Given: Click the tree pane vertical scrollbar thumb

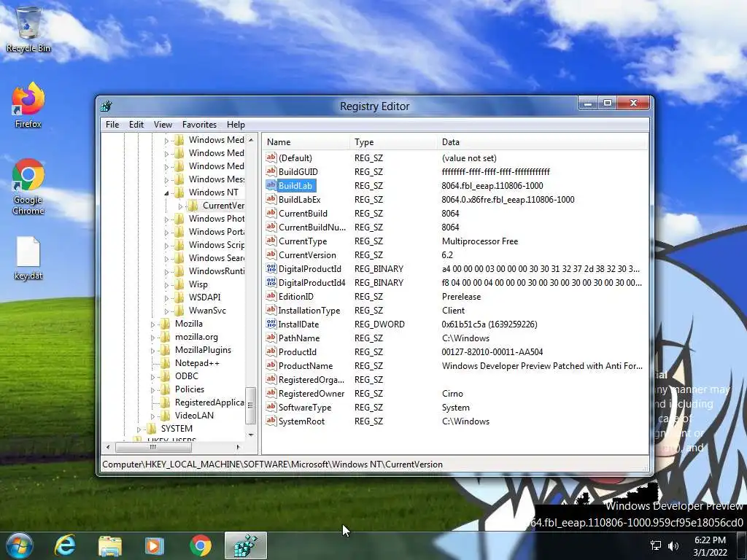Looking at the screenshot, I should pyautogui.click(x=251, y=405).
